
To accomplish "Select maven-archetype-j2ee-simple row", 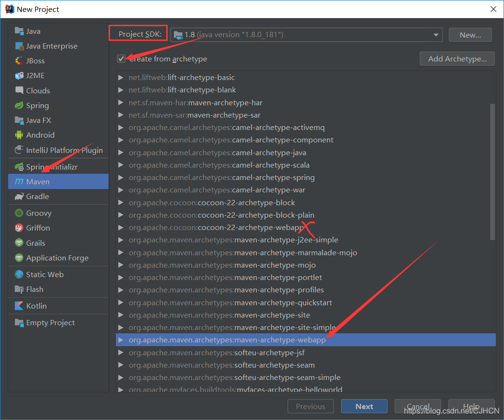I will coord(306,240).
